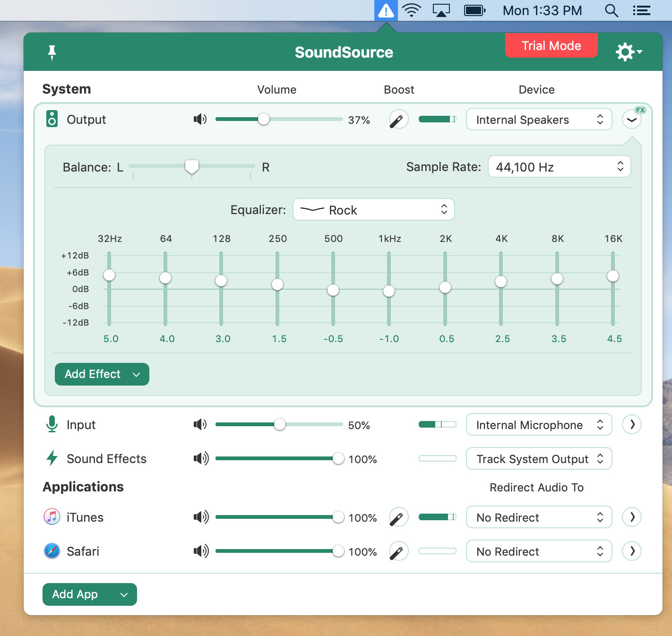Image resolution: width=672 pixels, height=636 pixels.
Task: Click the SoundSource menu bar icon
Action: [x=386, y=10]
